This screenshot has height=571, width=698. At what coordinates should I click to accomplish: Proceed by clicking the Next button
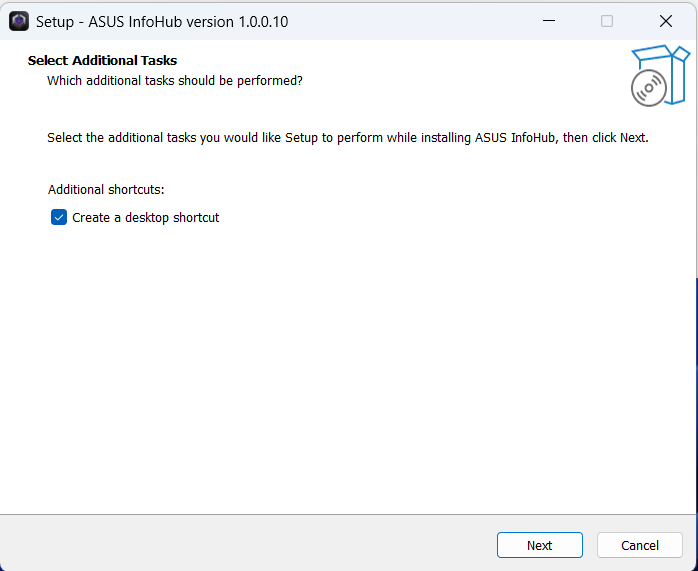coord(540,545)
